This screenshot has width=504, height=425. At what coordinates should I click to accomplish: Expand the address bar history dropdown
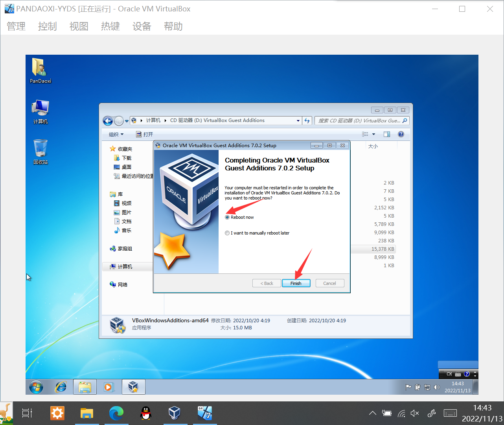[x=298, y=121]
